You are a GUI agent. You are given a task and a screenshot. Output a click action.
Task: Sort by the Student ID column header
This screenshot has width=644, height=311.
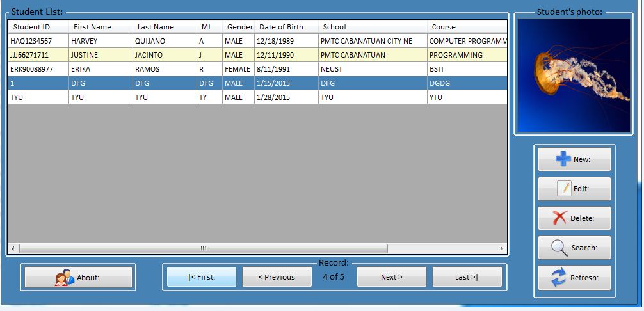[31, 27]
